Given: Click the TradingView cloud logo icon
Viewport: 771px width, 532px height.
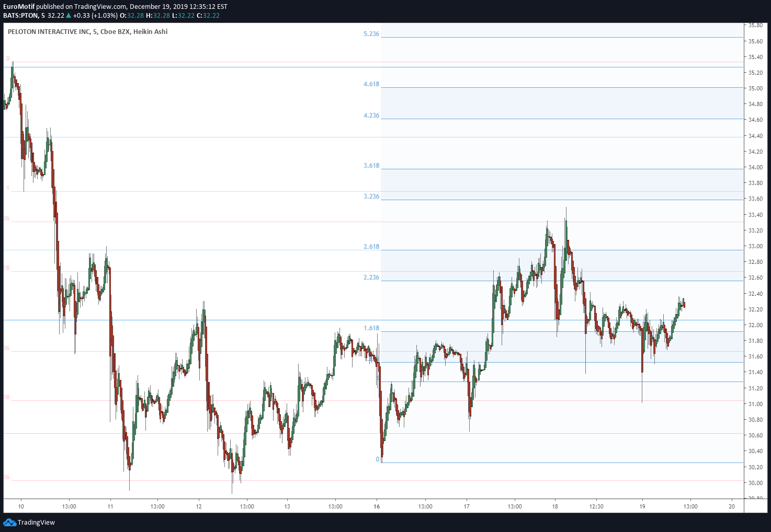Looking at the screenshot, I should [9, 522].
